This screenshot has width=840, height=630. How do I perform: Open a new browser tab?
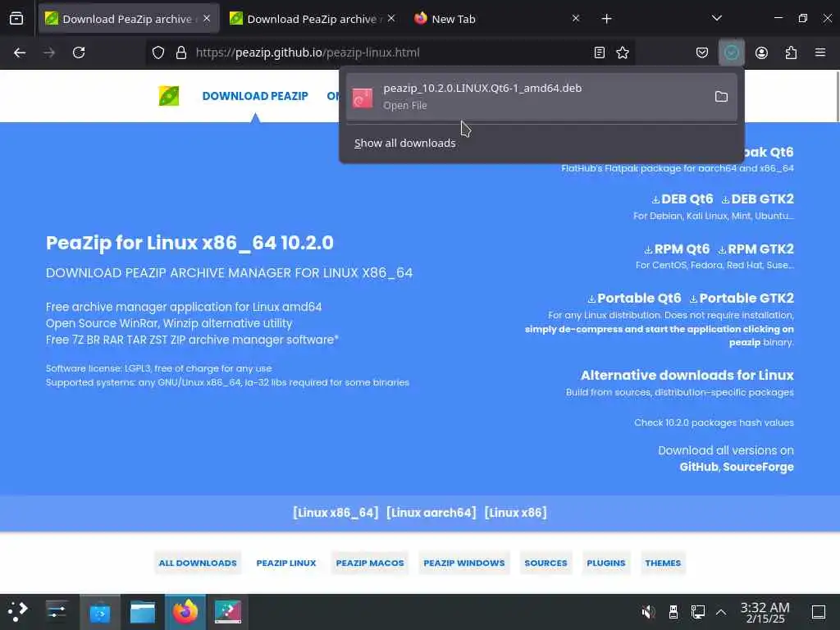(x=606, y=19)
